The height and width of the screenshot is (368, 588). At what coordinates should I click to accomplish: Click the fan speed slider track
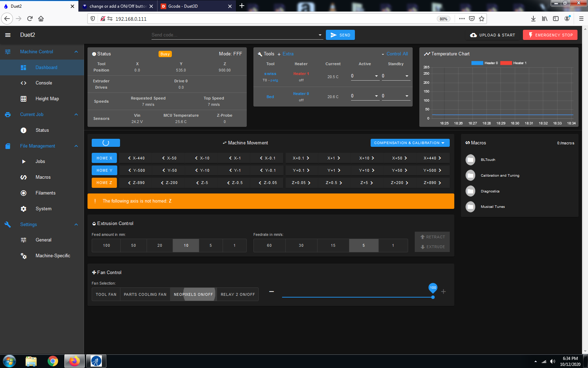click(357, 297)
